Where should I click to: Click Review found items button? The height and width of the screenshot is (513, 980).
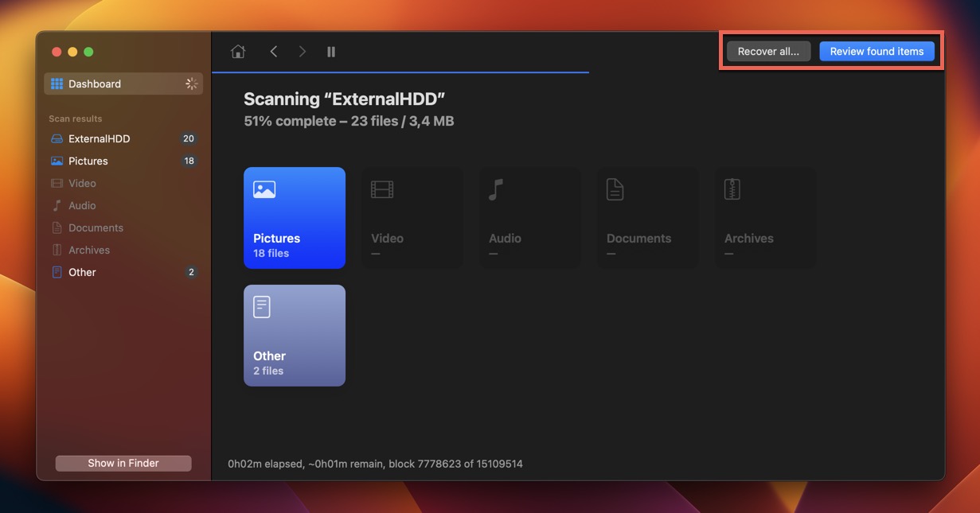(877, 52)
